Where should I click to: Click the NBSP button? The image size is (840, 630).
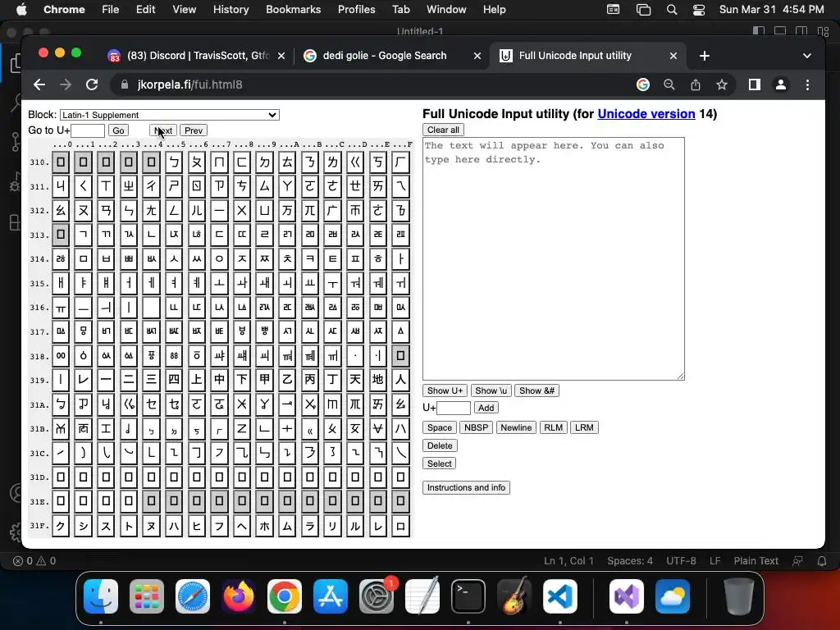click(476, 427)
